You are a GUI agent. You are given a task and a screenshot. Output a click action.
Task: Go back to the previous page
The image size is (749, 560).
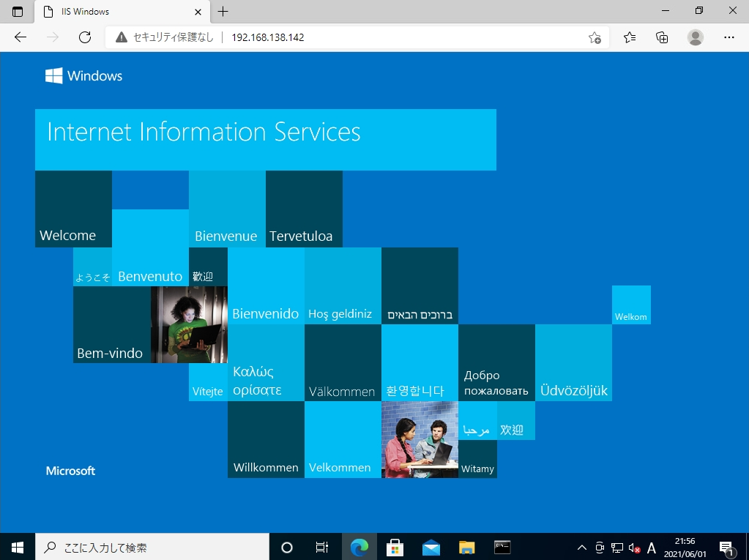click(21, 37)
